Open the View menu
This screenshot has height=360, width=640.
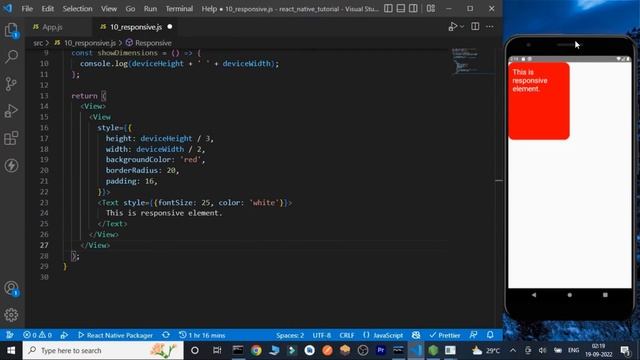[x=109, y=9]
